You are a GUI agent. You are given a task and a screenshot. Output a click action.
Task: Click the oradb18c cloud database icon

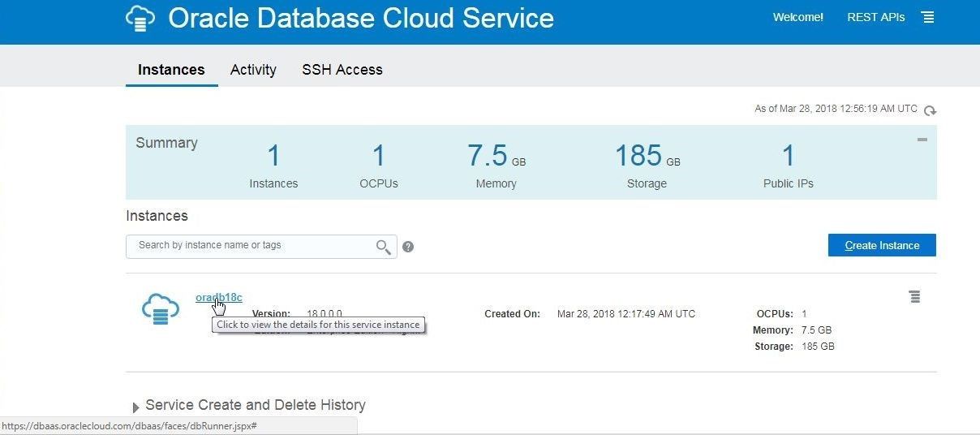(x=161, y=309)
